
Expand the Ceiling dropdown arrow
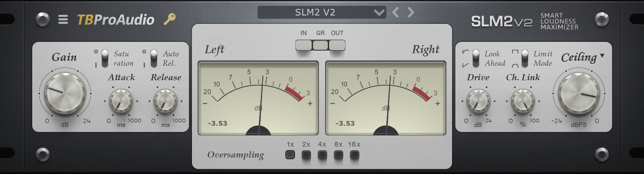click(602, 56)
